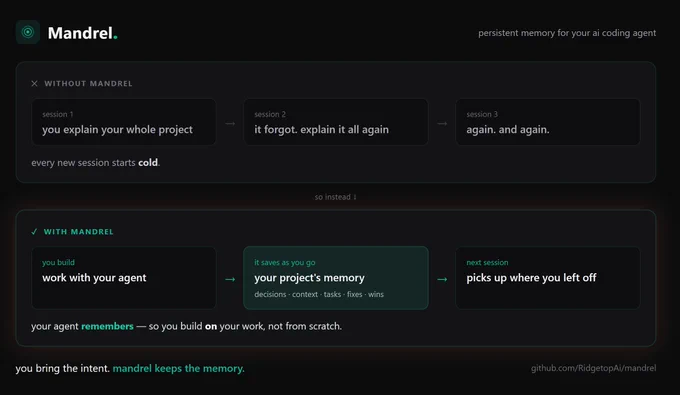Click the checkmark icon beside WITH MANDREL
680x395 pixels.
[34, 232]
